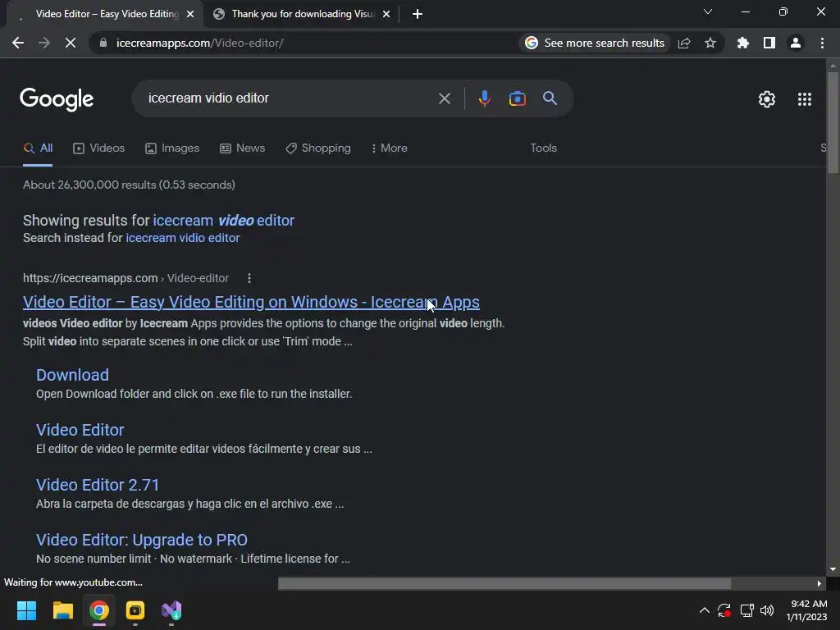Open Windows Start menu
The width and height of the screenshot is (840, 630).
[26, 610]
